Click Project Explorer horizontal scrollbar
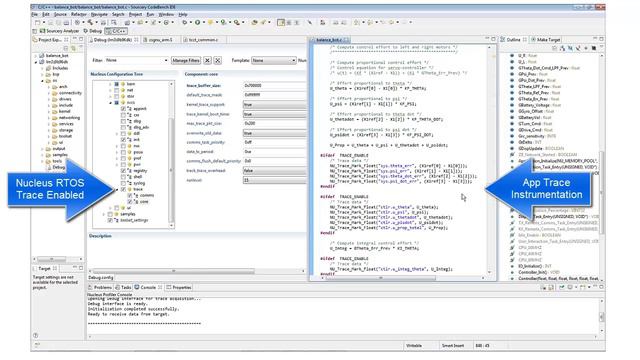This screenshot has width=640, height=360. [x=51, y=259]
